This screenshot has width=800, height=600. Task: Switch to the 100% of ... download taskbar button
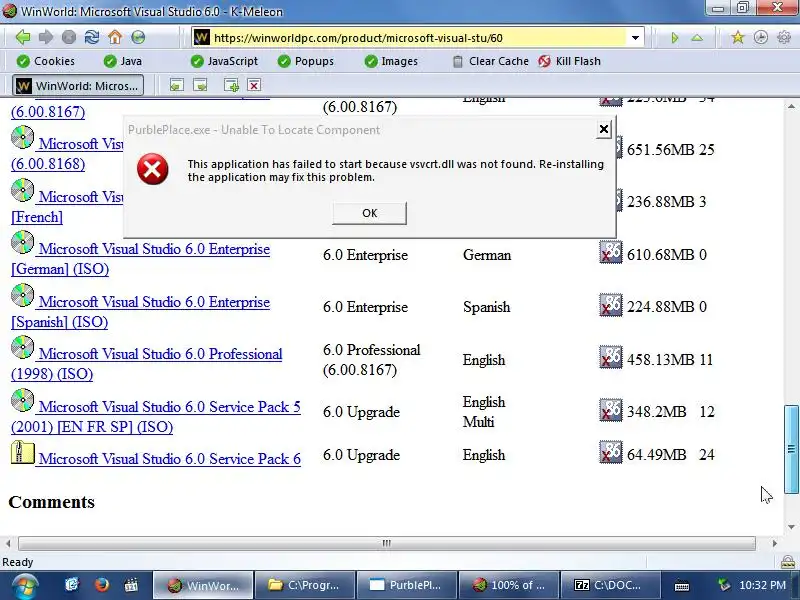(x=508, y=585)
